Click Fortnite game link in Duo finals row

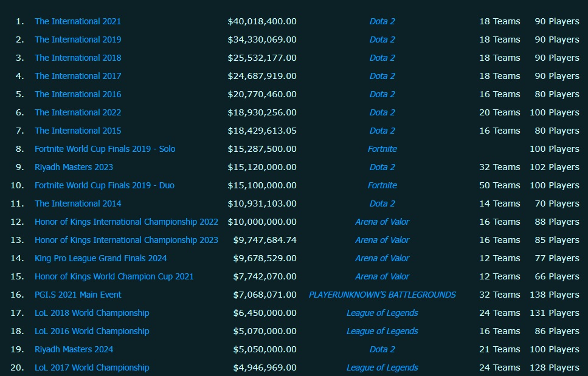[382, 185]
